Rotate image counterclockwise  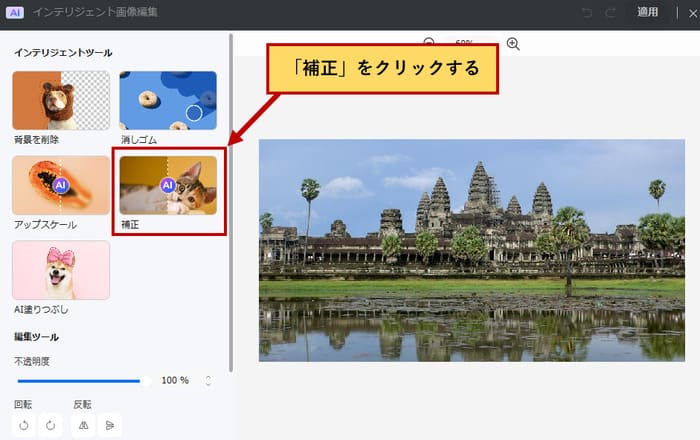(24, 425)
